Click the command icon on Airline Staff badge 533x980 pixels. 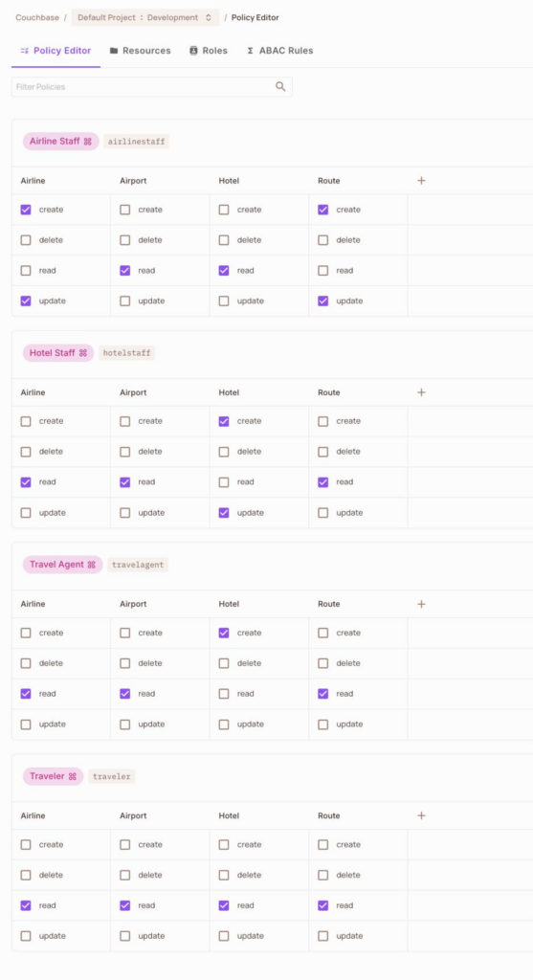(87, 142)
